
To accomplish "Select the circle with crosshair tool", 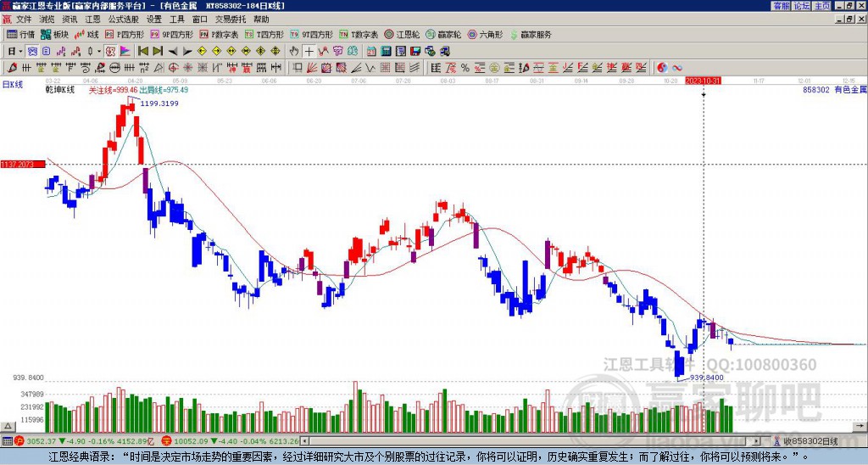I will tap(173, 68).
